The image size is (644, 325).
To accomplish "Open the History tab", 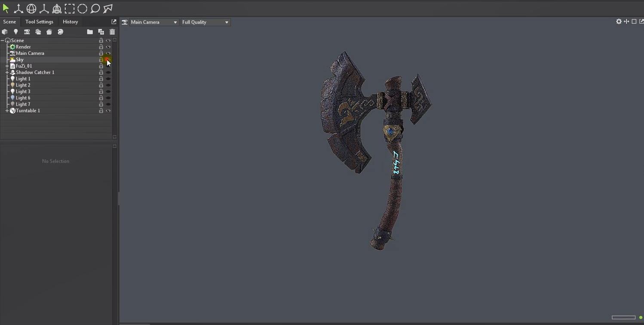I will (x=70, y=21).
